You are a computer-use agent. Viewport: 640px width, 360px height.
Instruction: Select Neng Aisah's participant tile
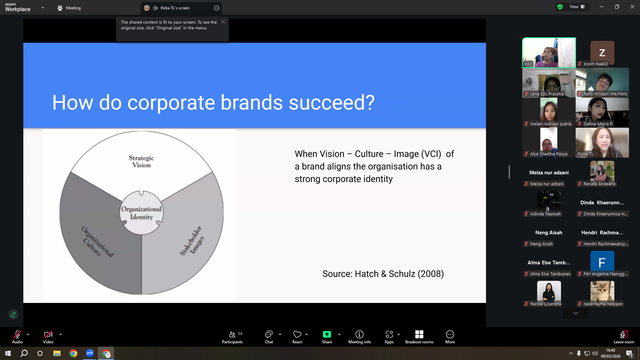coord(549,233)
